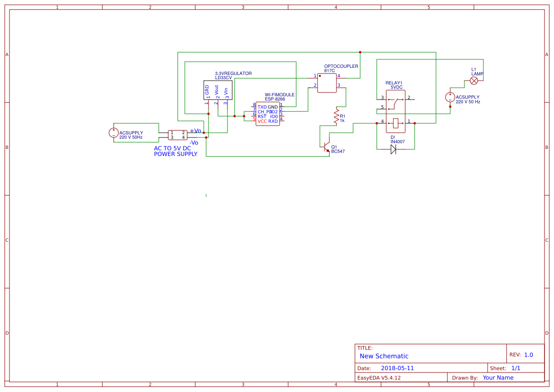Toggle the RELAY1 switch contact between pins 3 and 2

click(x=395, y=100)
